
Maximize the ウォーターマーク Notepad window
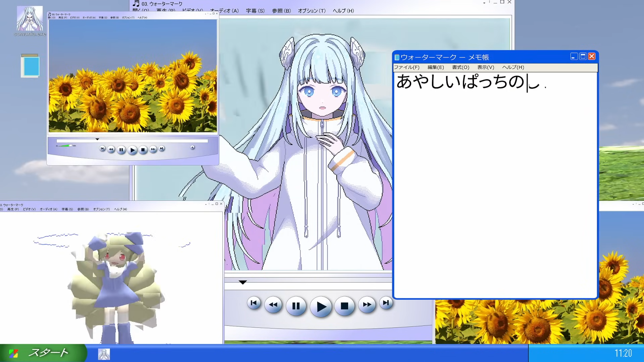pyautogui.click(x=583, y=56)
